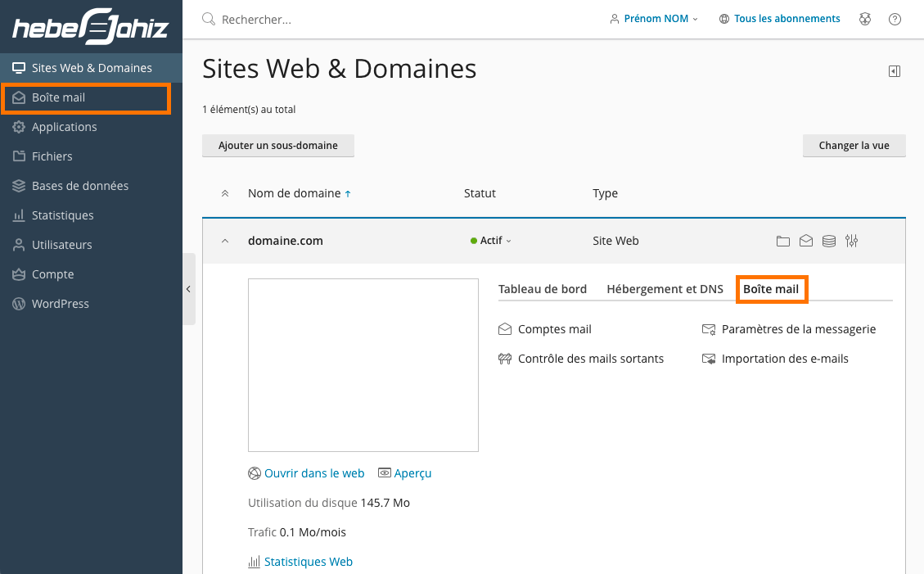924x574 pixels.
Task: Click the owl assistant icon in the header
Action: [x=865, y=19]
